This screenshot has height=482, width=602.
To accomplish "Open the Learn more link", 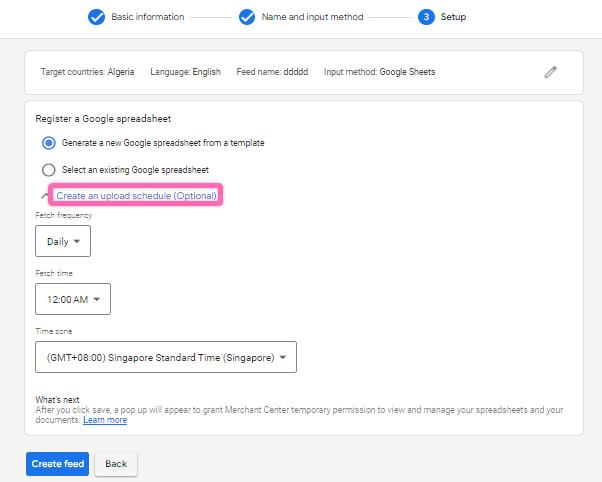I will pos(105,420).
